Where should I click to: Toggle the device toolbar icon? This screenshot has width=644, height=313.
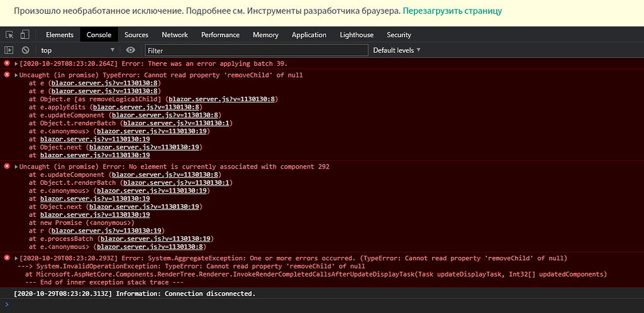25,35
